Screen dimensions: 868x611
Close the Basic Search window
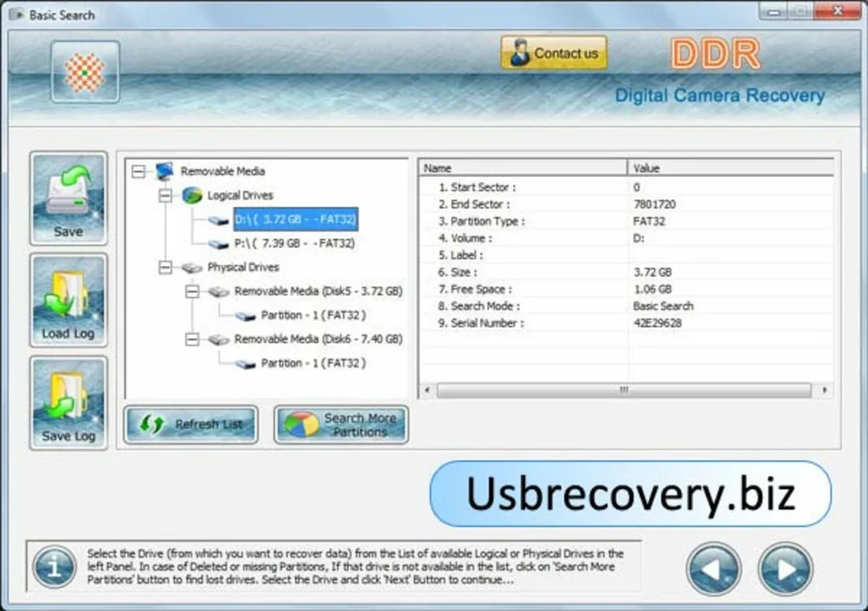(838, 10)
